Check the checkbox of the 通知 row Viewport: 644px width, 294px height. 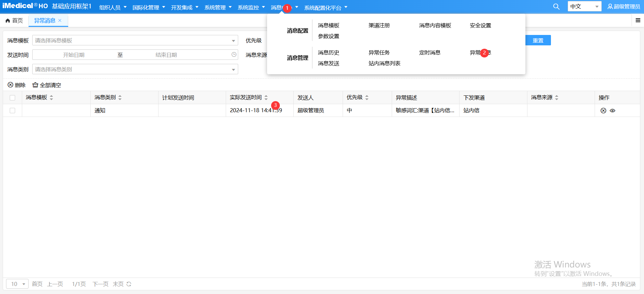pos(12,111)
